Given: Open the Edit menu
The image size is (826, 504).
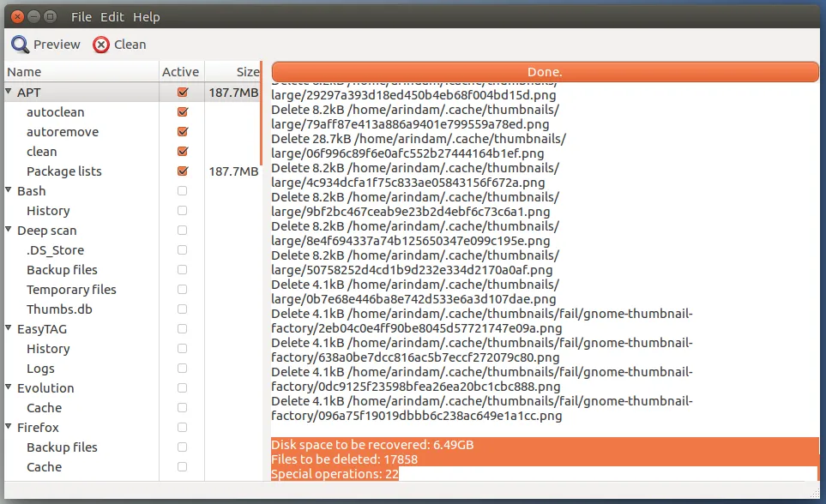Looking at the screenshot, I should (112, 17).
